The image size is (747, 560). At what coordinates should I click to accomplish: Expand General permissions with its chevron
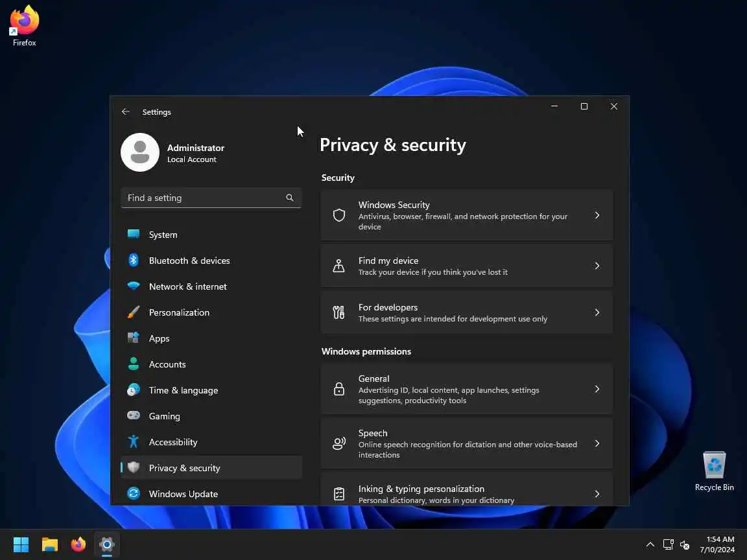597,389
